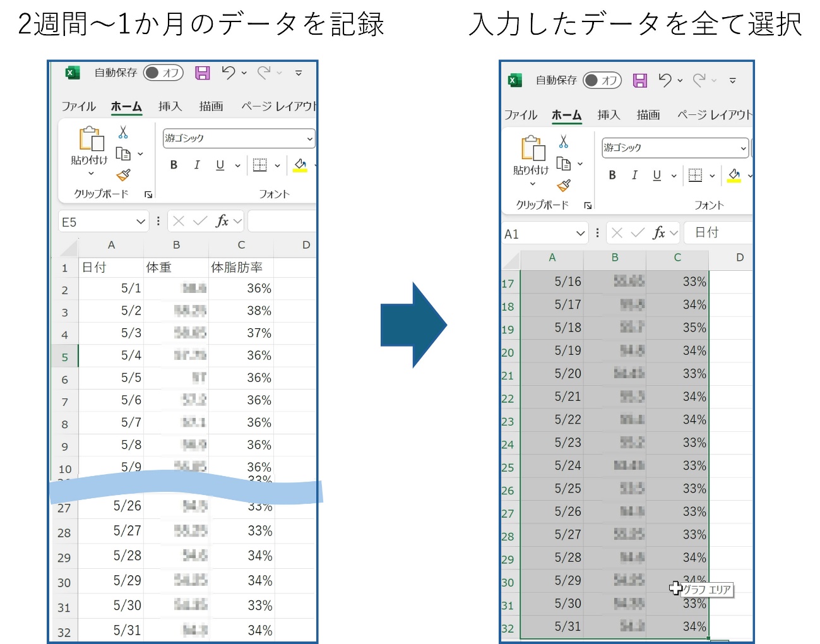Click formula Cancel X in right window
Image resolution: width=820 pixels, height=644 pixels.
point(617,233)
